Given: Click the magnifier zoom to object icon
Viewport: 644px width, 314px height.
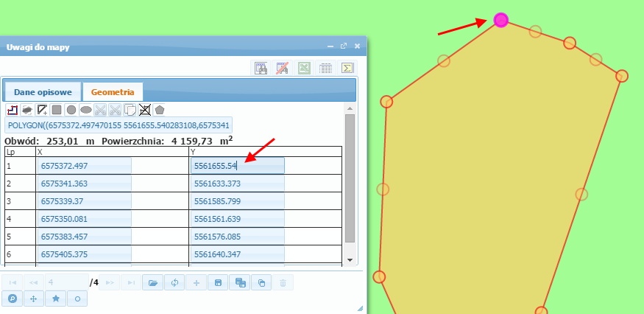Looking at the screenshot, I should (x=13, y=299).
